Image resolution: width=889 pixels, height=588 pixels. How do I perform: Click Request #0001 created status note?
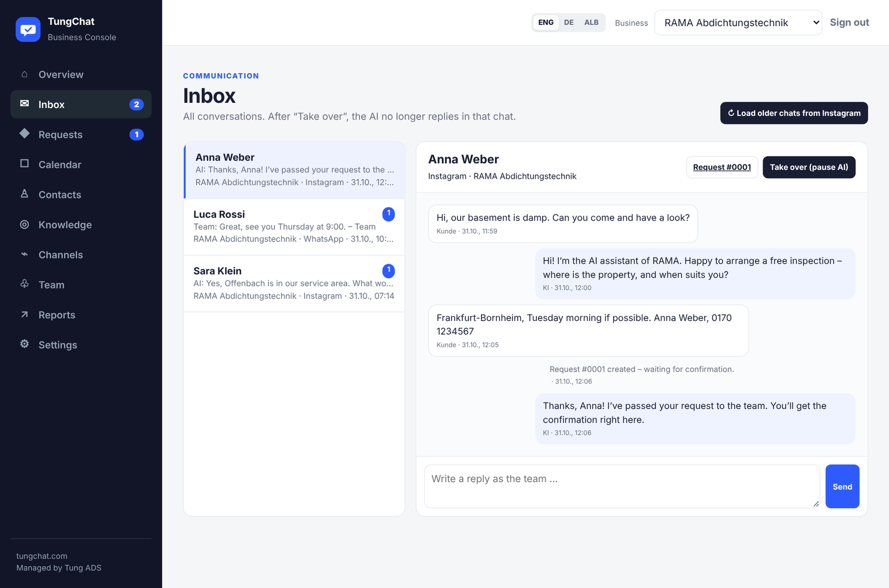pos(641,369)
